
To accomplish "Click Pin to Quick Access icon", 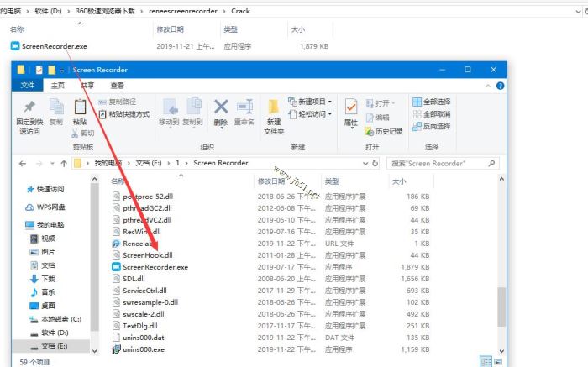I will 29,107.
